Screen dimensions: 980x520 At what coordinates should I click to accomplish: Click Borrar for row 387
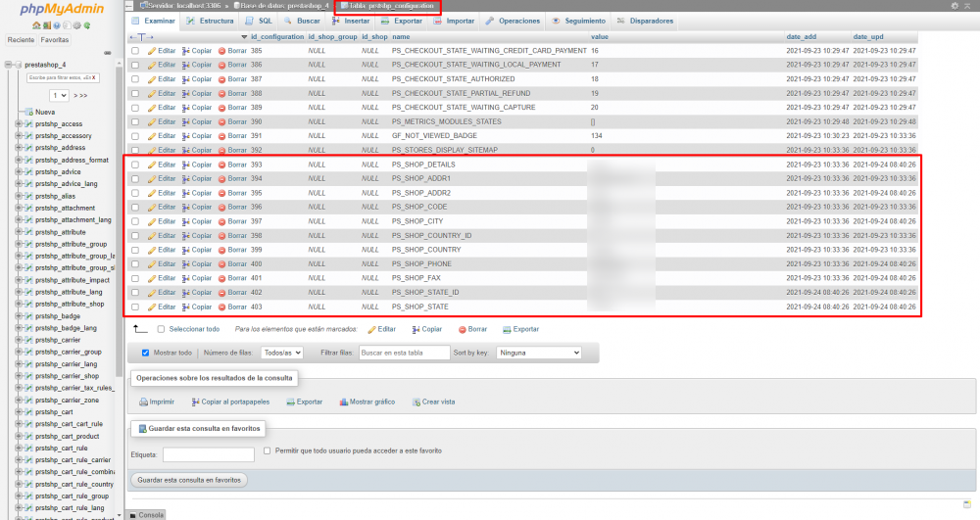232,79
